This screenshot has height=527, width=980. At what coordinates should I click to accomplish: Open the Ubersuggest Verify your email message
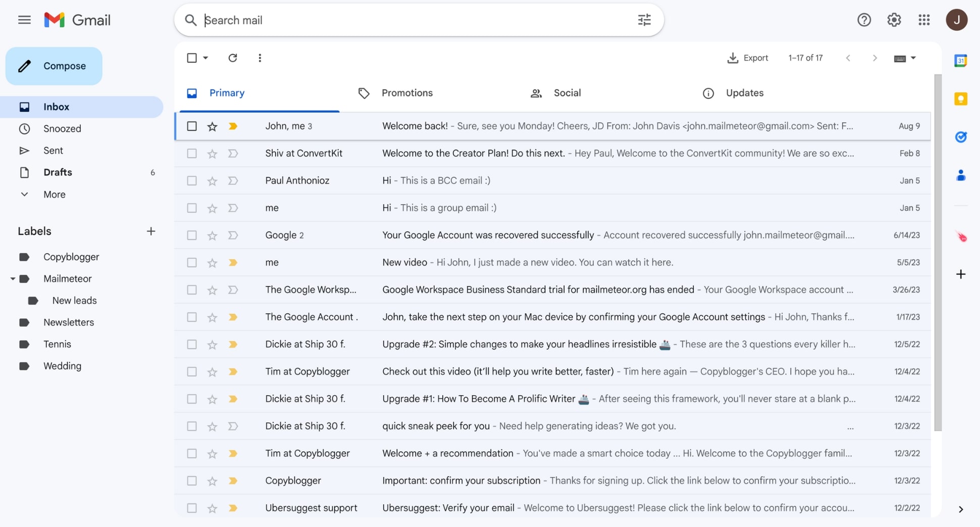click(553, 508)
